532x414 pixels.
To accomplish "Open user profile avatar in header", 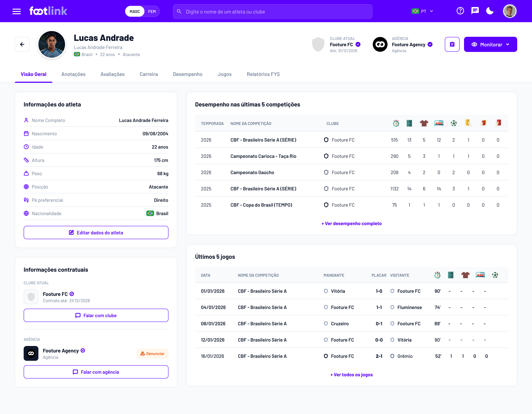I will [510, 11].
